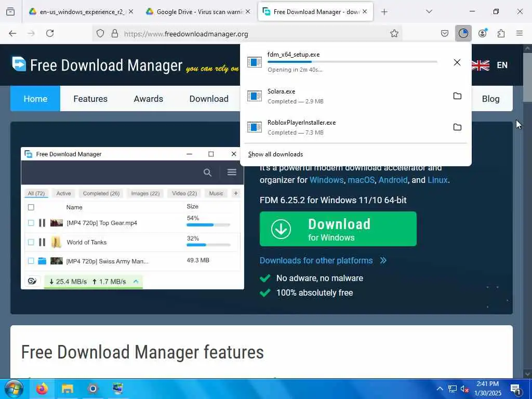Viewport: 532px width, 399px height.
Task: Open Features navigation item
Action: (x=90, y=99)
